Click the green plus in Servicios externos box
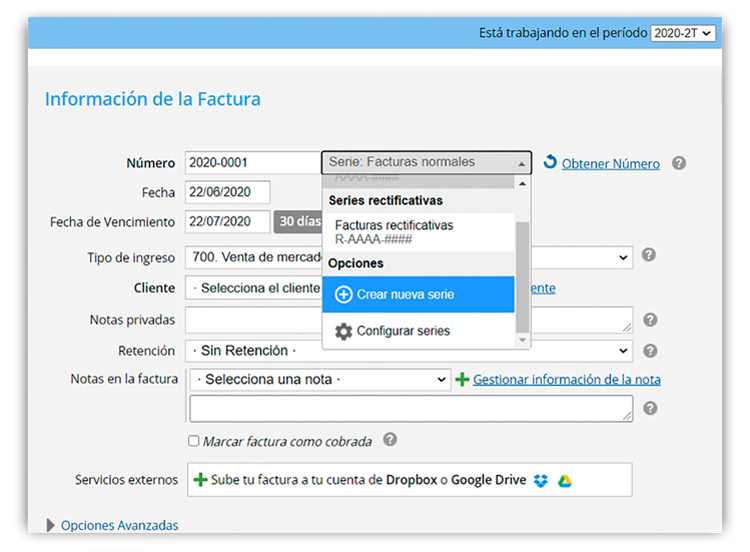750x552 pixels. [200, 479]
